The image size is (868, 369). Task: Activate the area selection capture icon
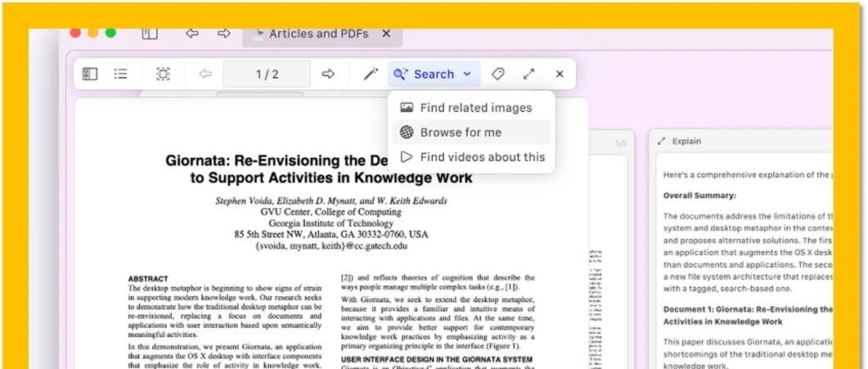163,74
